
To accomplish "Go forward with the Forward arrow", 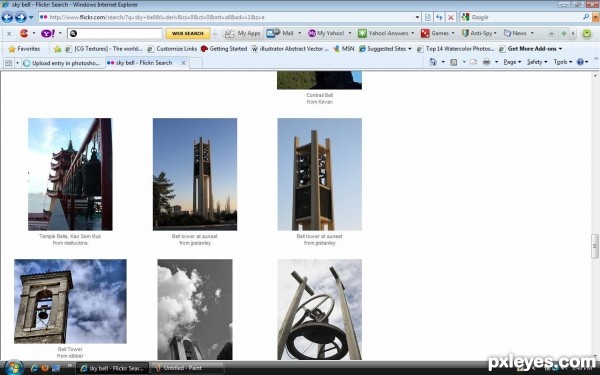I will [21, 17].
